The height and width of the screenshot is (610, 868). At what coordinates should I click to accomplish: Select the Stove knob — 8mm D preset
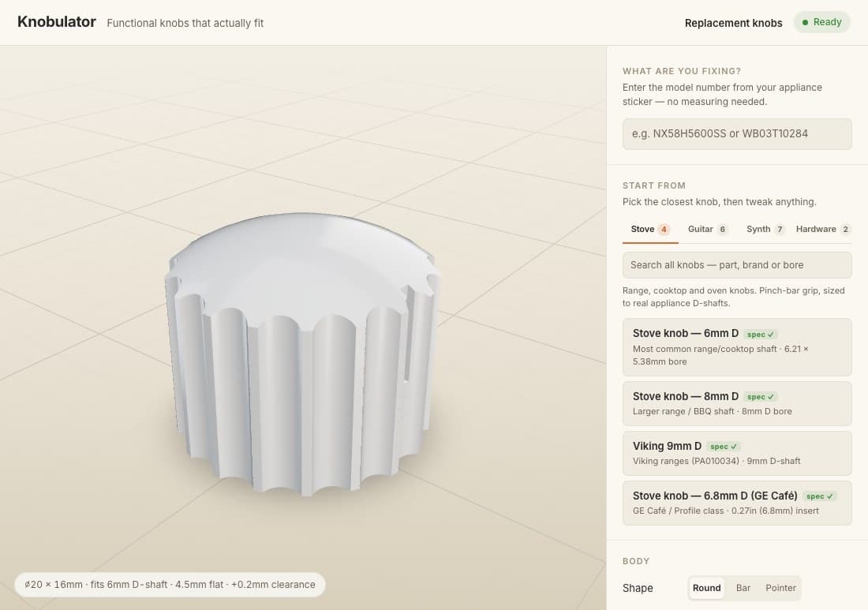[x=737, y=403]
